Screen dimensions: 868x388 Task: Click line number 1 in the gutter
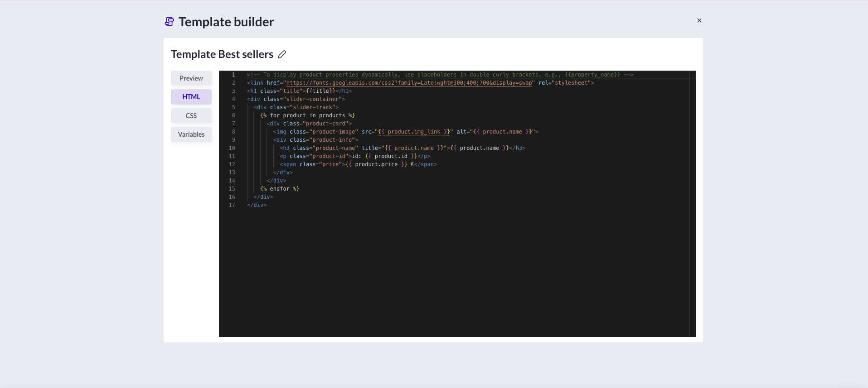(x=233, y=75)
